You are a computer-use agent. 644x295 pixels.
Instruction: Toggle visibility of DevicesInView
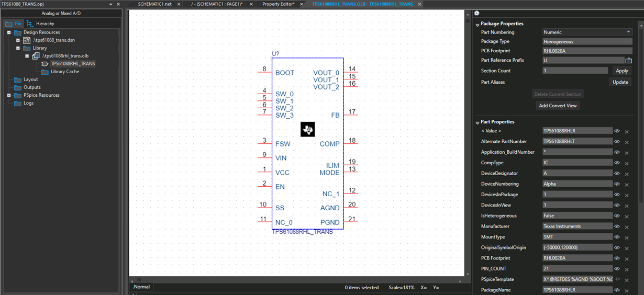(617, 205)
